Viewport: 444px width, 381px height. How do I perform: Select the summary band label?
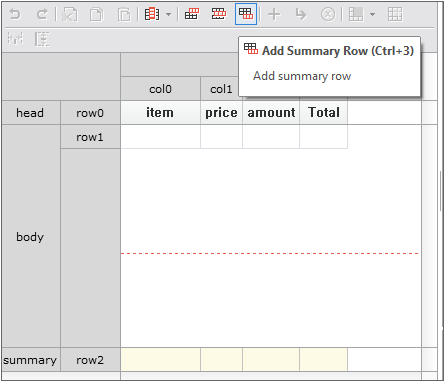tap(31, 360)
